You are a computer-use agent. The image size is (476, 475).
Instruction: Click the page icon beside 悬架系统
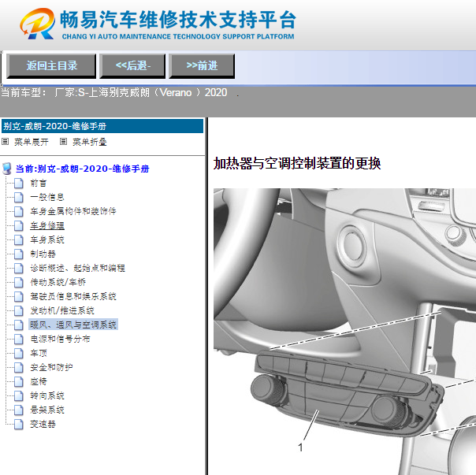(x=18, y=410)
